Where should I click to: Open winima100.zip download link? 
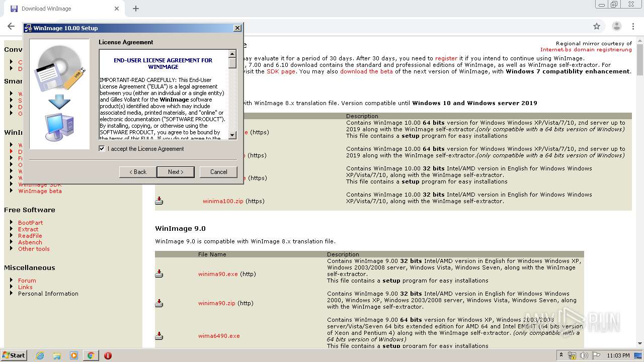[223, 201]
